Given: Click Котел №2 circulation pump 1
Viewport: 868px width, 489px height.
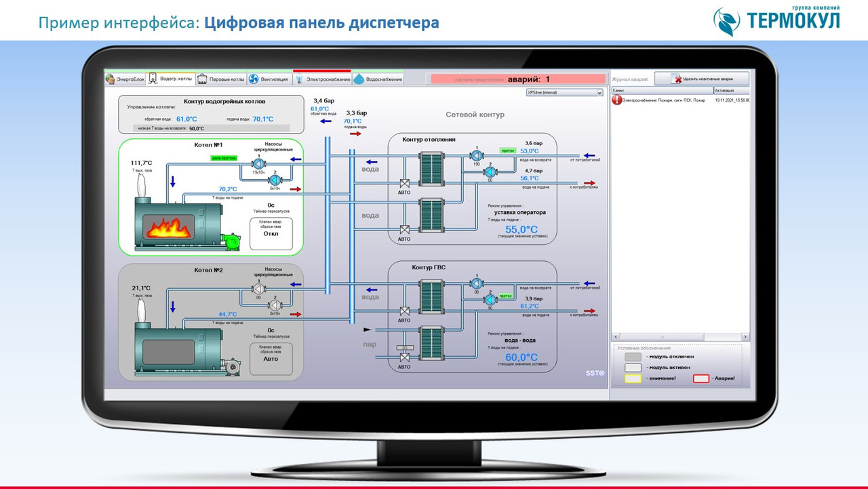Looking at the screenshot, I should 258,288.
